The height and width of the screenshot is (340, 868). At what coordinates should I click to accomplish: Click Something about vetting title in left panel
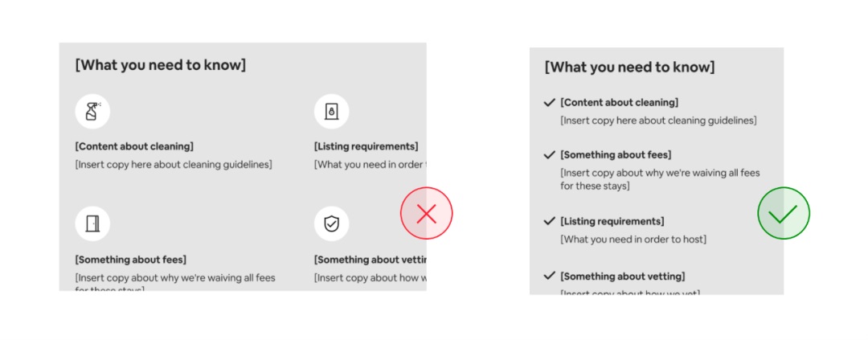click(370, 260)
